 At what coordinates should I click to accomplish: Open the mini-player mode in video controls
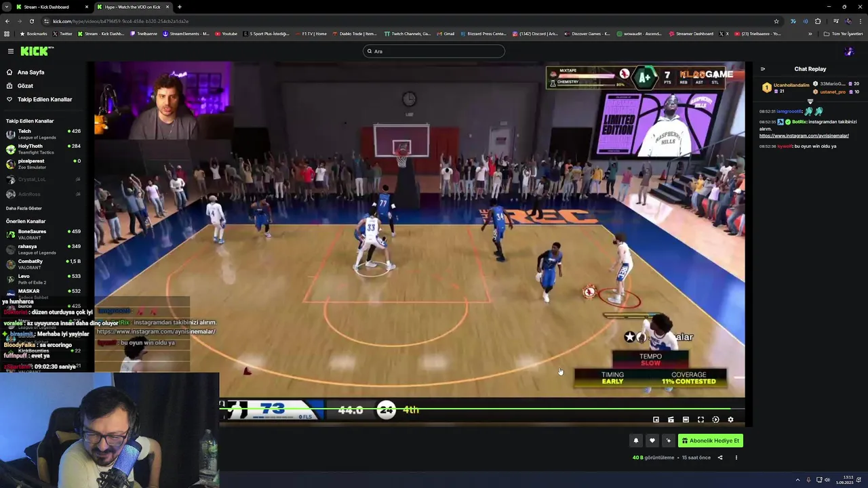click(656, 420)
